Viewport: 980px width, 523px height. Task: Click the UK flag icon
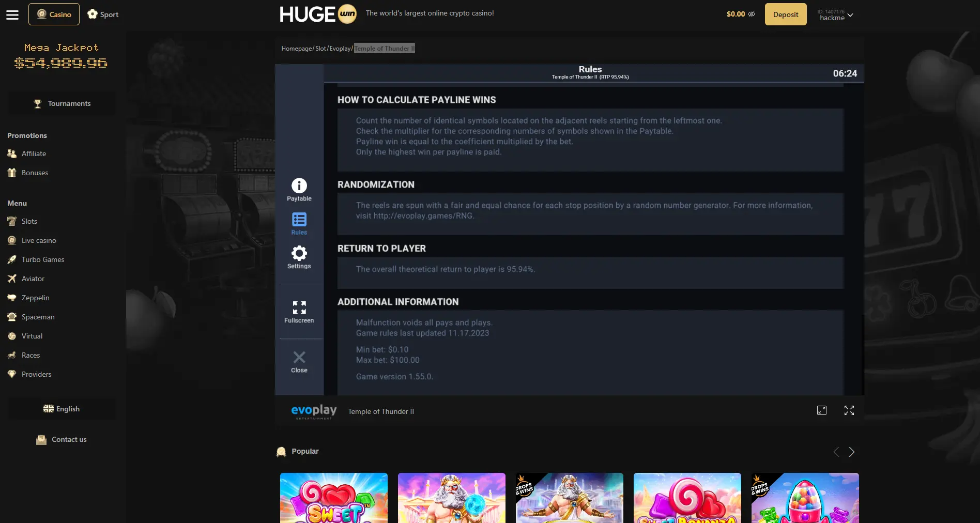click(x=49, y=409)
